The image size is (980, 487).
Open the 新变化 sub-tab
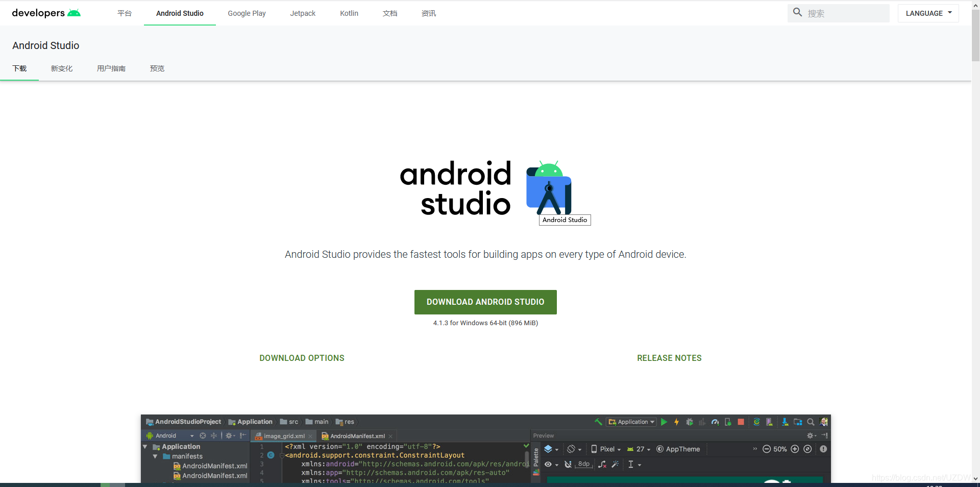click(62, 68)
